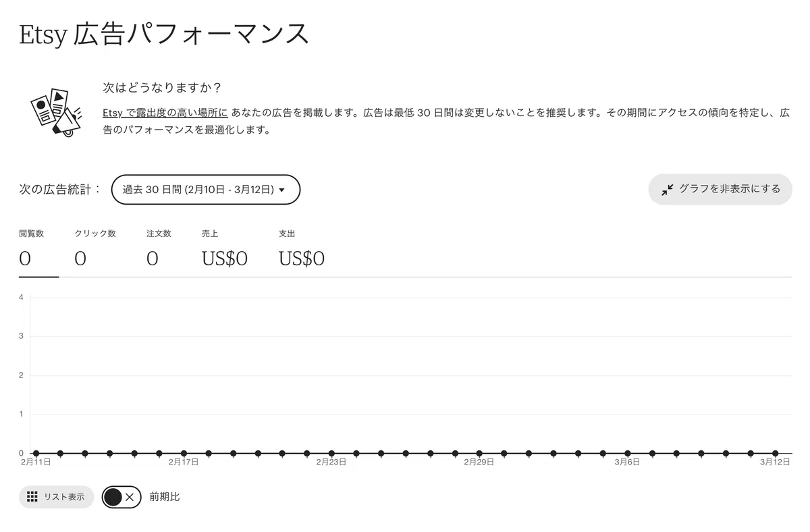Open the 過去 30 日間 date range dropdown
Viewport: 810px width, 532px height.
[x=206, y=190]
